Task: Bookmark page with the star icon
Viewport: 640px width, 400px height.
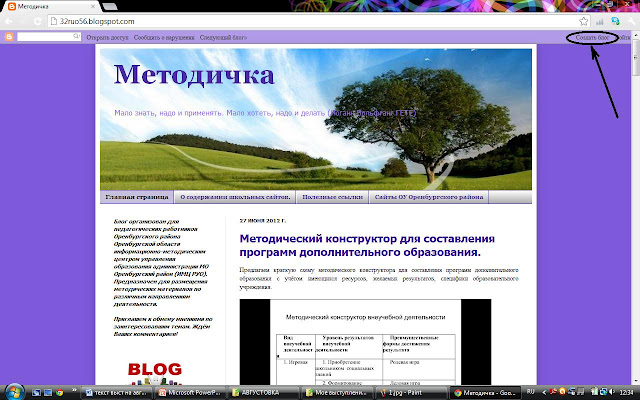Action: click(584, 21)
